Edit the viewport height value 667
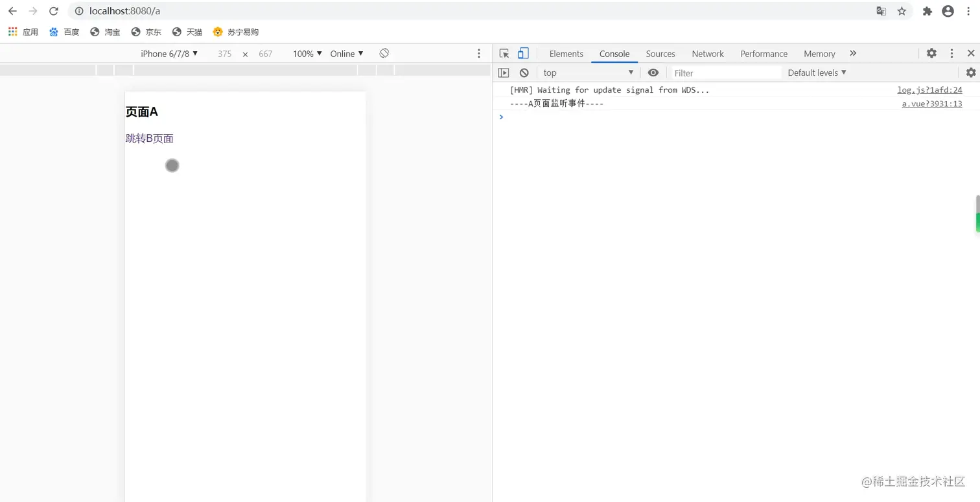Image resolution: width=980 pixels, height=502 pixels. (x=265, y=54)
